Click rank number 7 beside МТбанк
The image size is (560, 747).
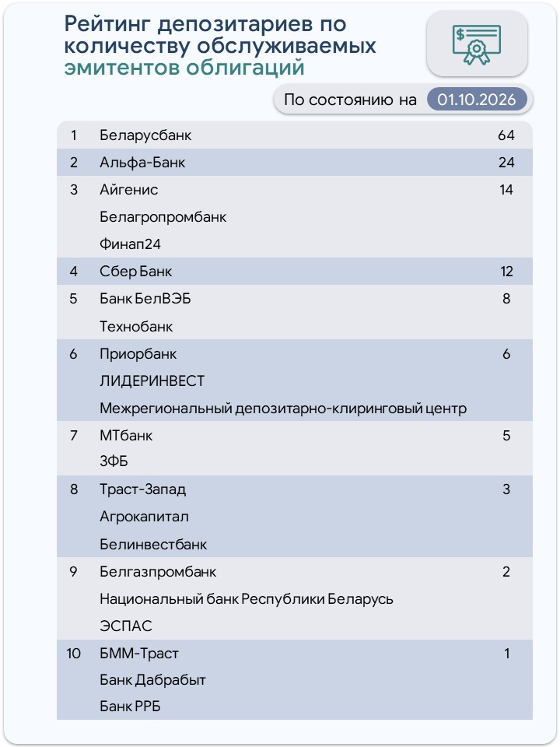click(73, 436)
